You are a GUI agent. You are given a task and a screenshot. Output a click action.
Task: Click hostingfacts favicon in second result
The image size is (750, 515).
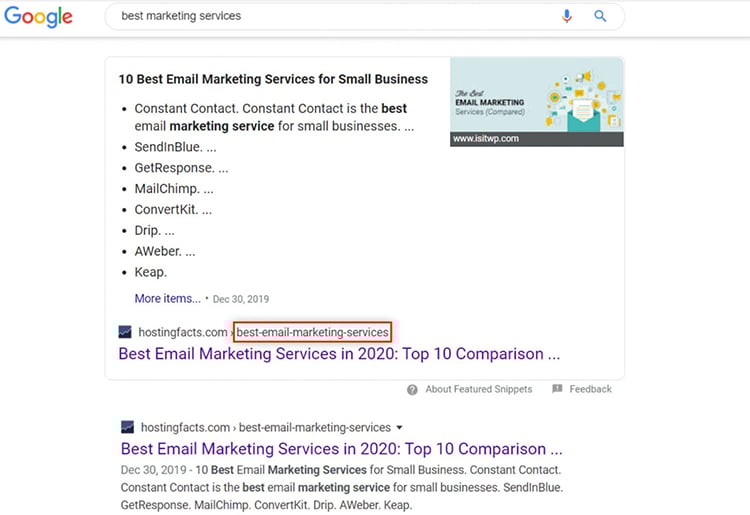(127, 426)
